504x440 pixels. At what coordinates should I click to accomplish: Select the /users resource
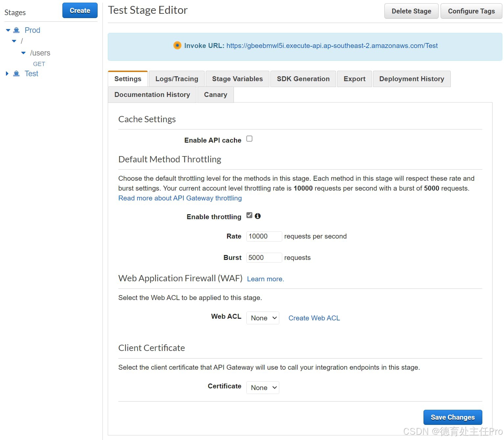click(x=40, y=53)
